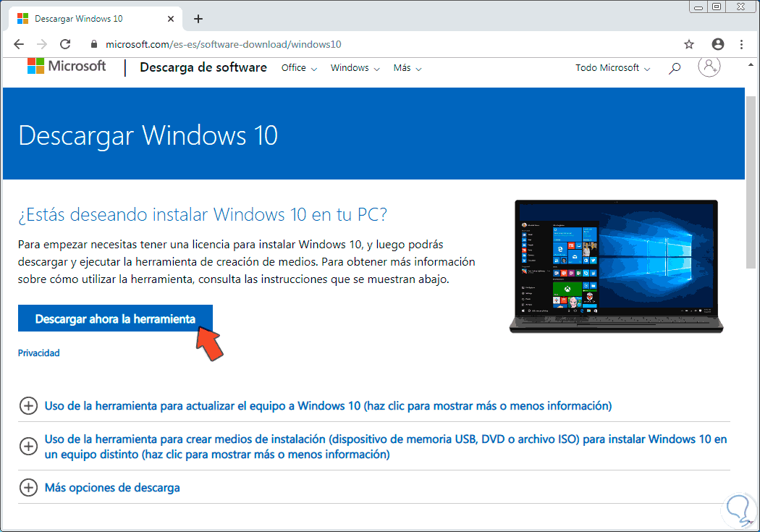Click the Windows 10 laptop image
Screen dimensions: 760x532
tap(616, 266)
